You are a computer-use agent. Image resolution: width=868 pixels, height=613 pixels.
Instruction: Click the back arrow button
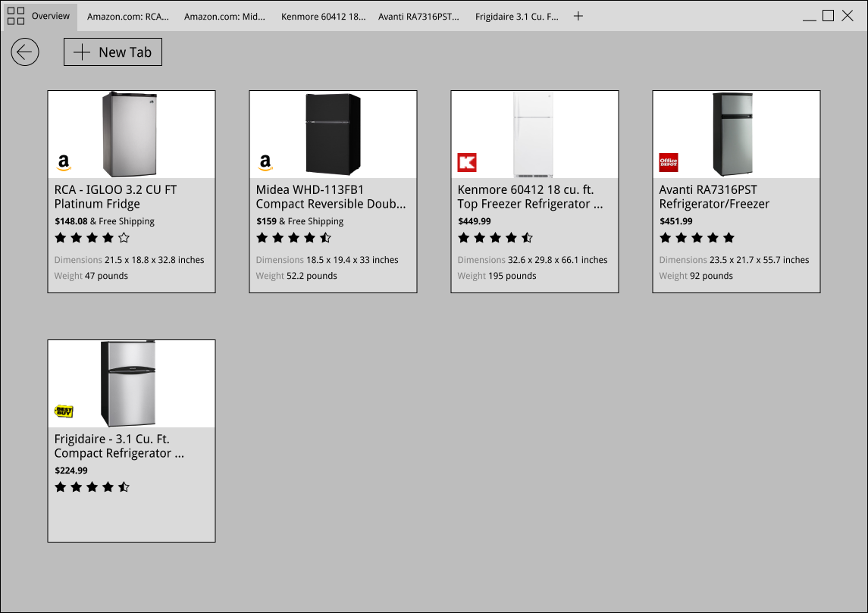pos(25,52)
